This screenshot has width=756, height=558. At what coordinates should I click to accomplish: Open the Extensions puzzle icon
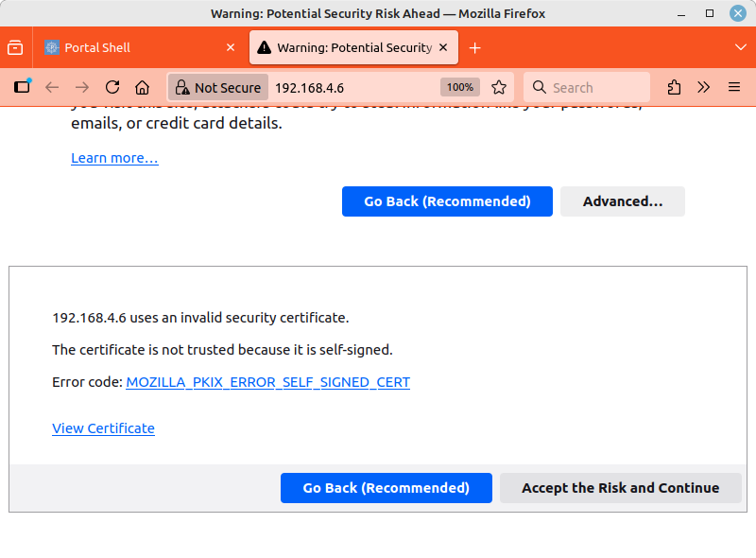click(x=674, y=87)
